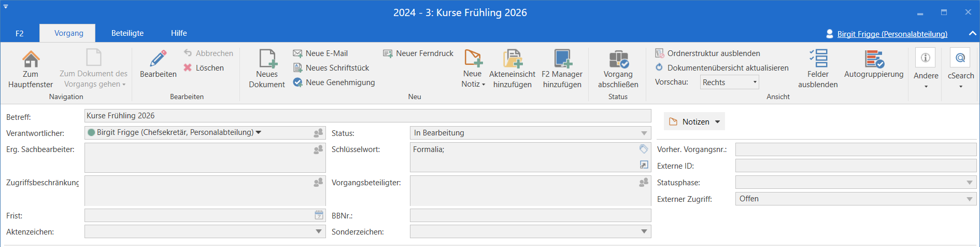The height and width of the screenshot is (247, 980).
Task: Click the Zum Hauptfenster home icon
Action: pos(31,59)
